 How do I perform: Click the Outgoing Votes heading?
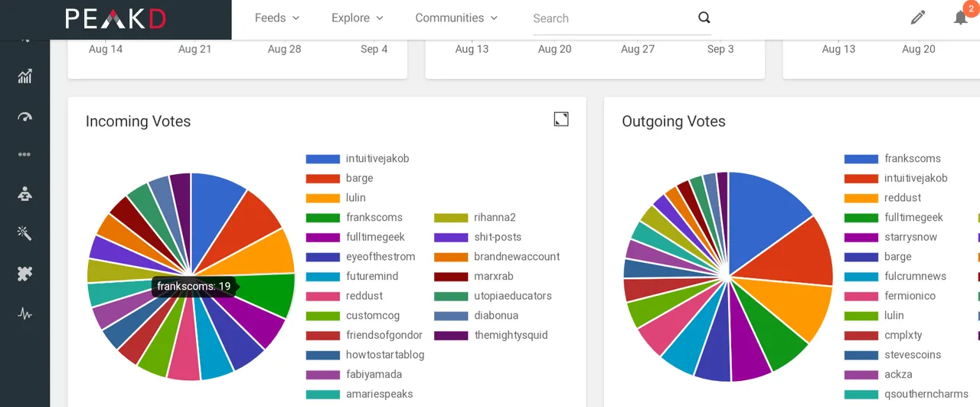(x=674, y=121)
